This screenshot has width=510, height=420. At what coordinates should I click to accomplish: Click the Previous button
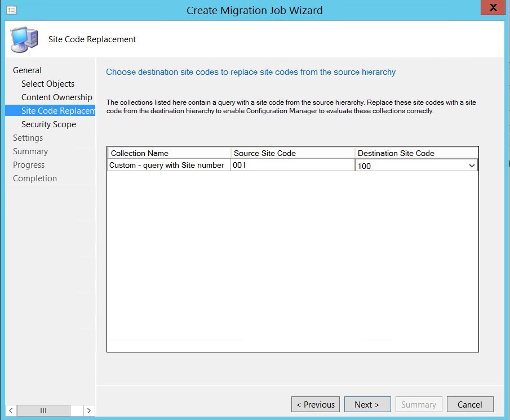[x=315, y=404]
